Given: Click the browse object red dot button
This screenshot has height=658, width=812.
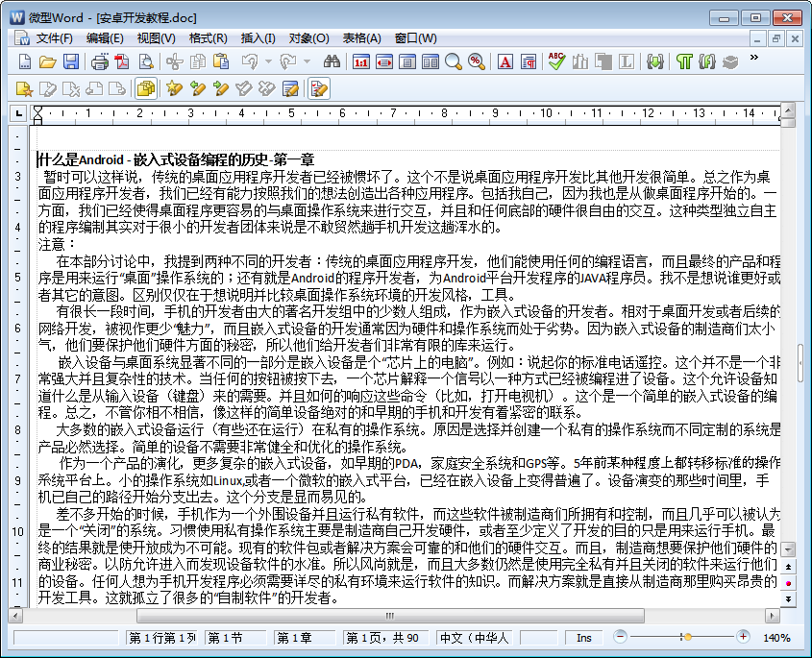Looking at the screenshot, I should [x=788, y=583].
